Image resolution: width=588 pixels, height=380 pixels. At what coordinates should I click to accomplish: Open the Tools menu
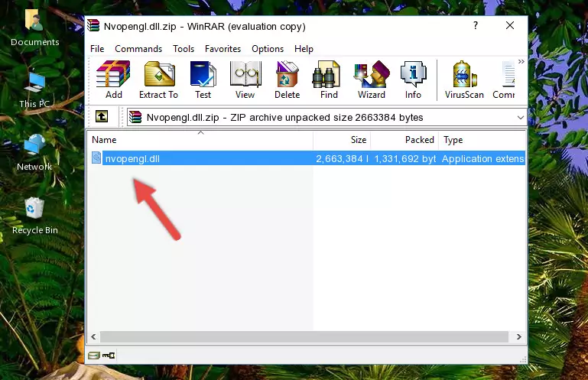[184, 49]
